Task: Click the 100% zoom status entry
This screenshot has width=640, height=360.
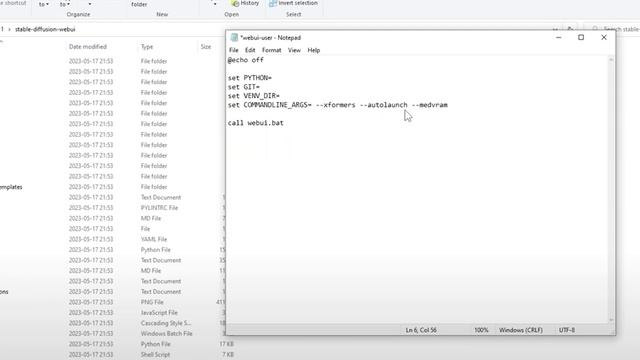Action: click(x=481, y=330)
